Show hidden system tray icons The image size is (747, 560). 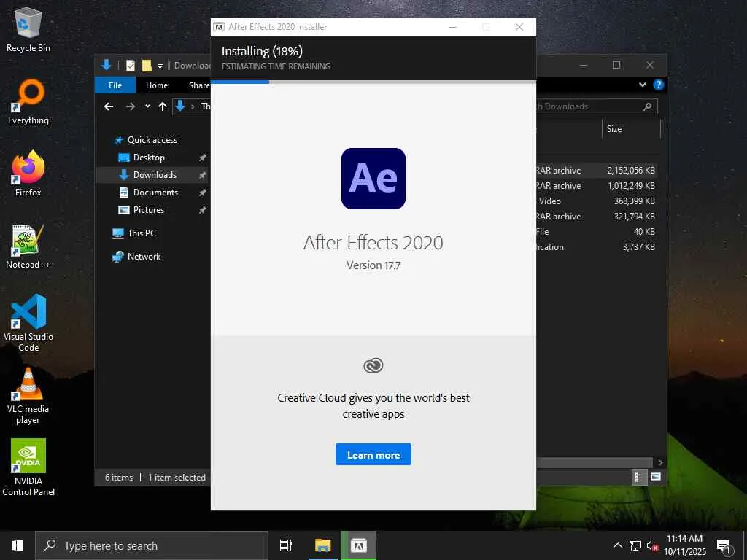point(617,545)
